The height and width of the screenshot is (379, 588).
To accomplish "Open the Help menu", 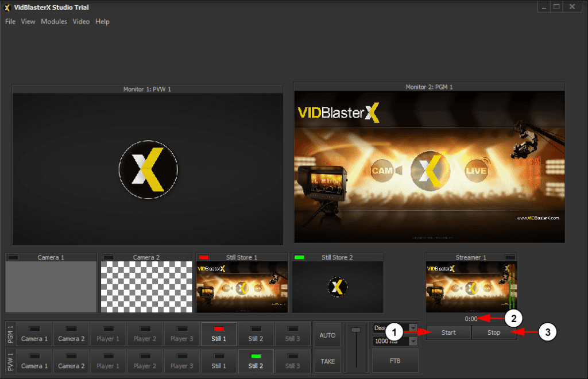I will click(x=102, y=22).
